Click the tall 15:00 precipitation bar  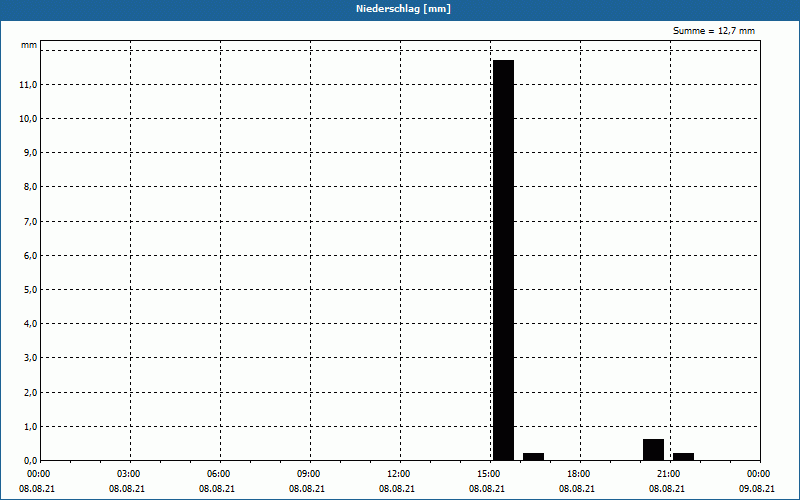click(x=503, y=260)
